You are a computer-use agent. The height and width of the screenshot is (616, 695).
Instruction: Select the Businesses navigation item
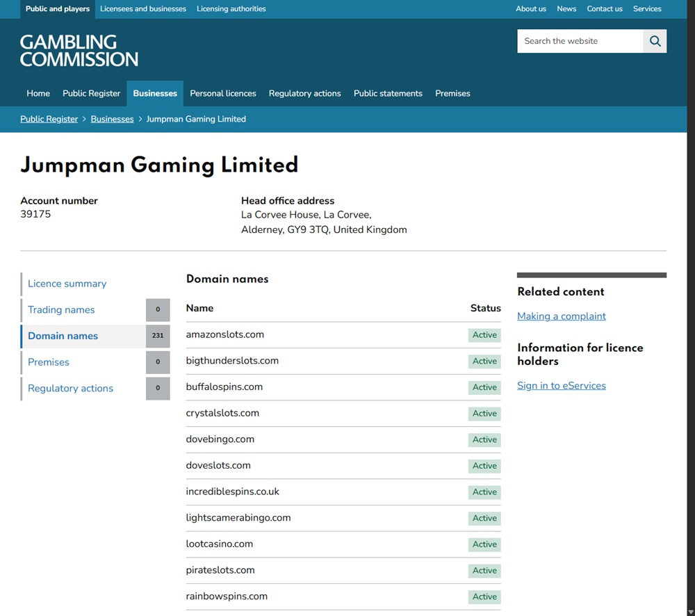point(155,93)
